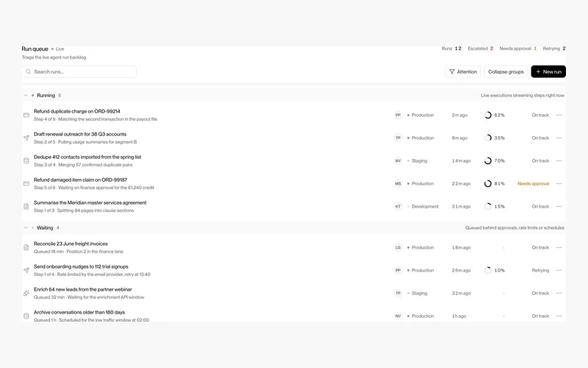Click card icon beside Refund duplicate charge run
This screenshot has height=368, width=588.
click(26, 115)
